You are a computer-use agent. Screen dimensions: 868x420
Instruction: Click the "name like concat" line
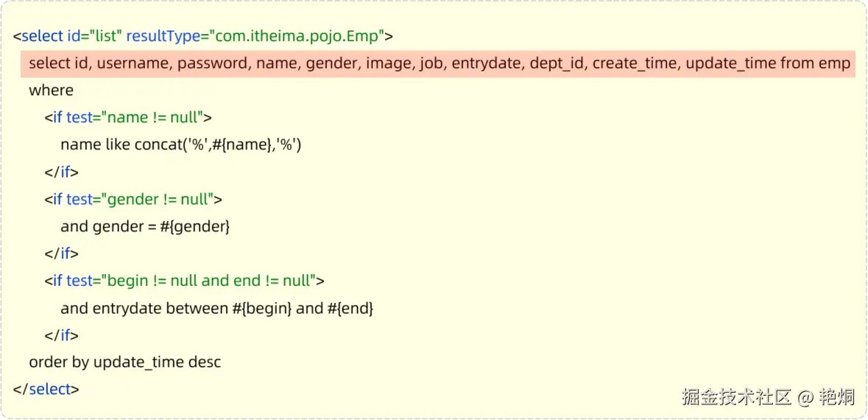coord(180,145)
